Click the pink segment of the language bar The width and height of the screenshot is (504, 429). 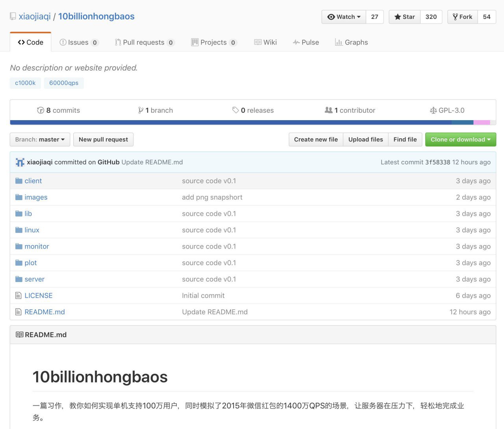[482, 123]
